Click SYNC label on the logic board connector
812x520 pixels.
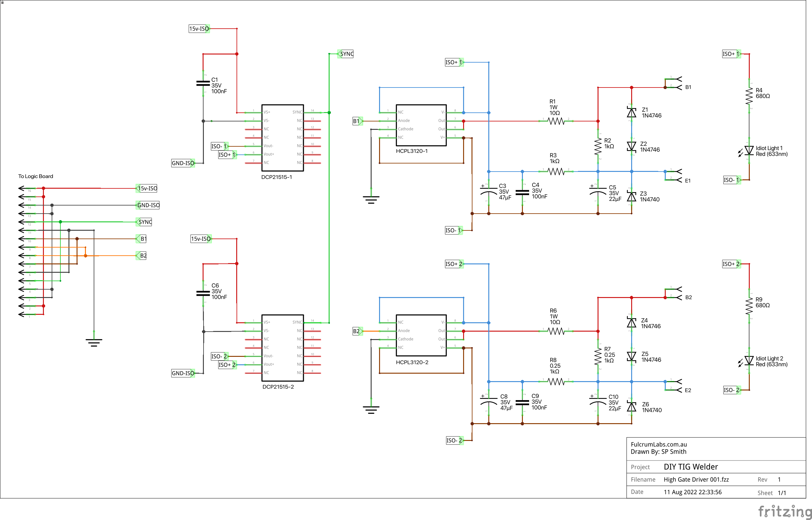tap(144, 222)
